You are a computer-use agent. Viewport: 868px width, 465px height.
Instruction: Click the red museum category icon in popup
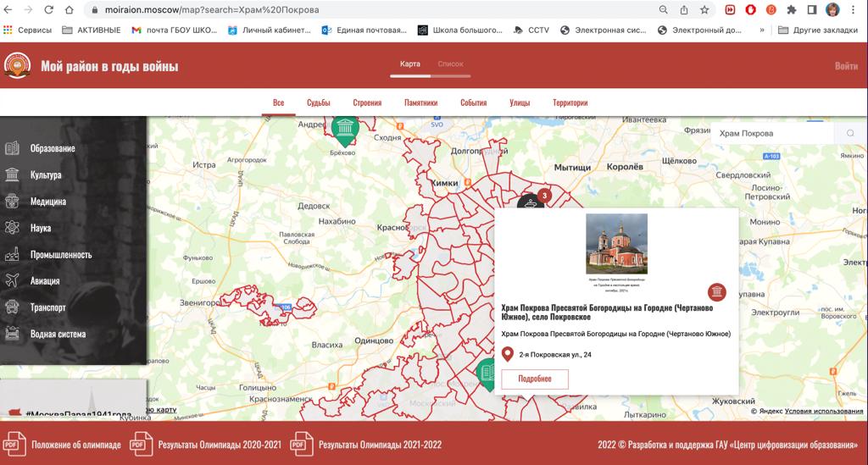[x=717, y=291]
